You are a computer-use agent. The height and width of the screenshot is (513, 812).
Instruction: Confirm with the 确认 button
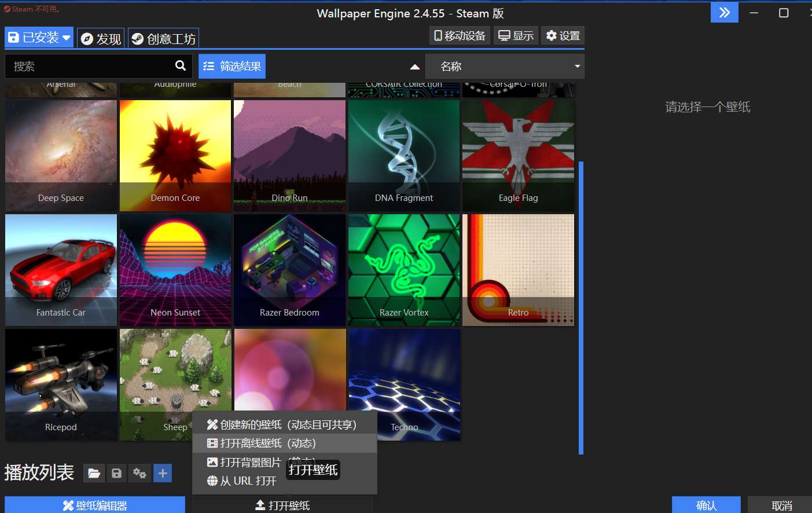[x=706, y=505]
